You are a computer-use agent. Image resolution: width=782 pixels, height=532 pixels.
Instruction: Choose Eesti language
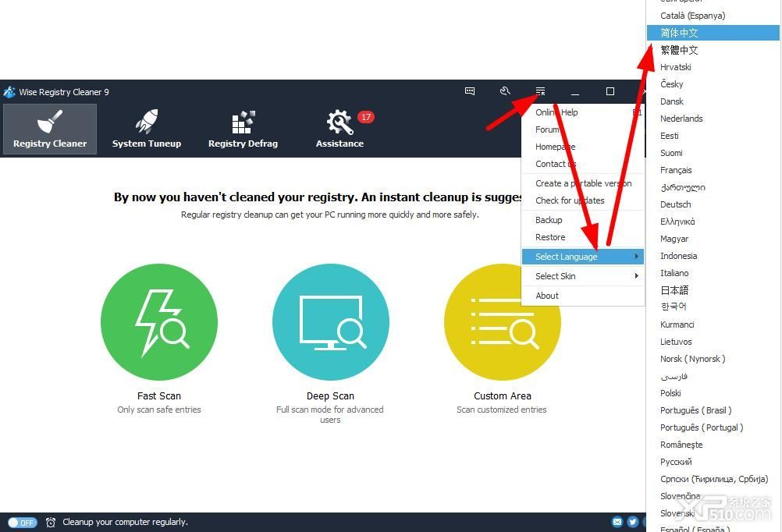[713, 136]
